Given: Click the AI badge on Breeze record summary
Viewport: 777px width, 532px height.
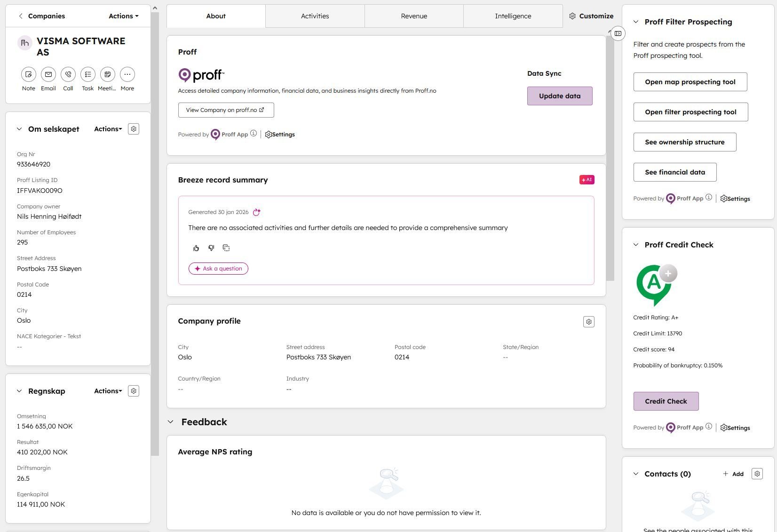Looking at the screenshot, I should tap(587, 180).
